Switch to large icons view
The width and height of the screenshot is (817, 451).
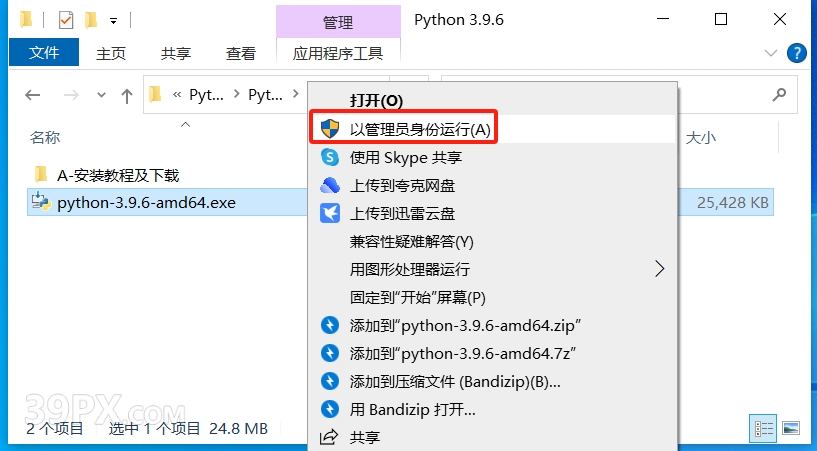coord(791,428)
